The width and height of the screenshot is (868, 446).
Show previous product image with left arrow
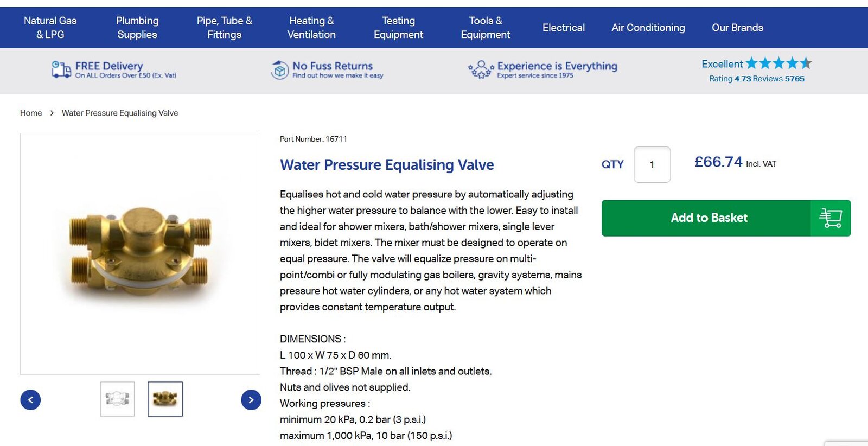[30, 400]
